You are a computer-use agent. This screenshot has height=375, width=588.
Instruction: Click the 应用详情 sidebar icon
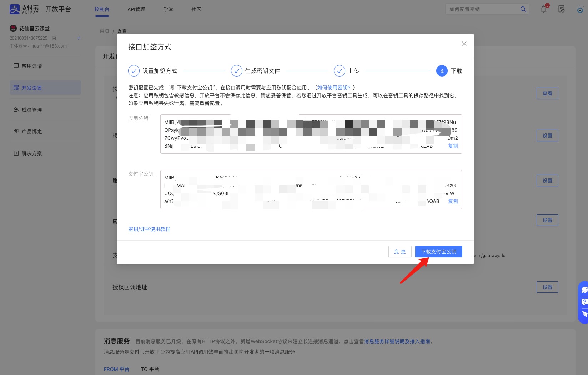16,66
